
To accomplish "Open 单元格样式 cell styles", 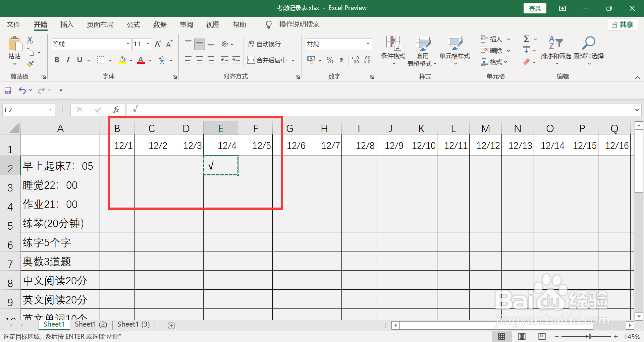I will pos(455,51).
